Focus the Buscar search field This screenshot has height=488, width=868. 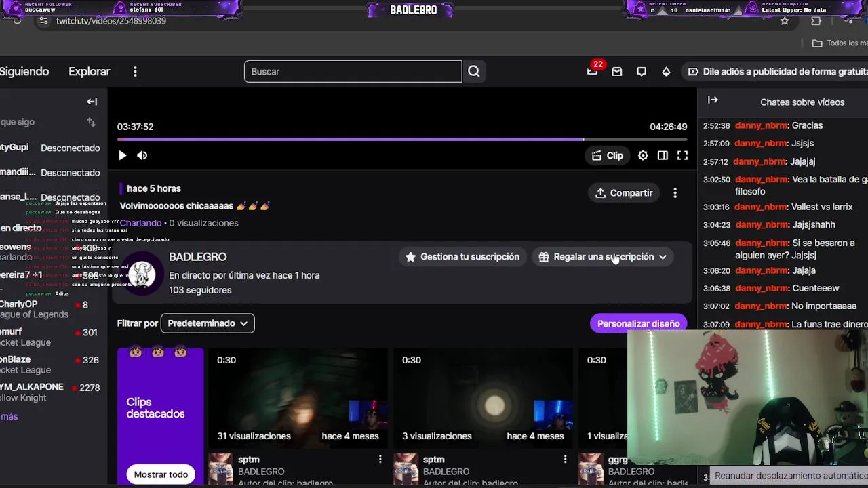[353, 71]
